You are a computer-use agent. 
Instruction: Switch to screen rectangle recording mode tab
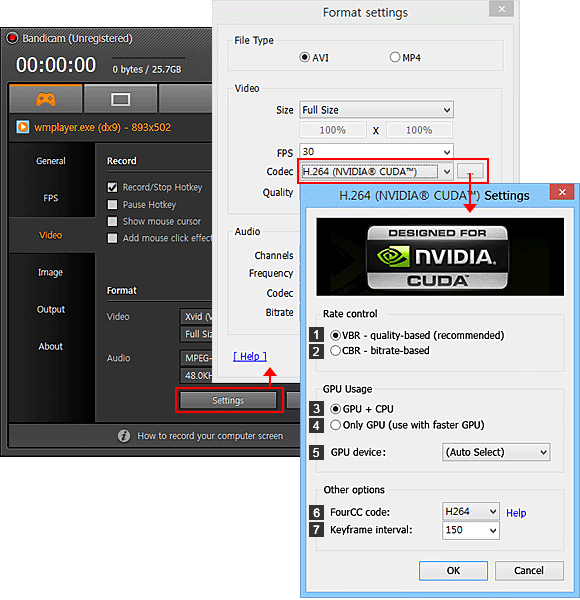[121, 99]
